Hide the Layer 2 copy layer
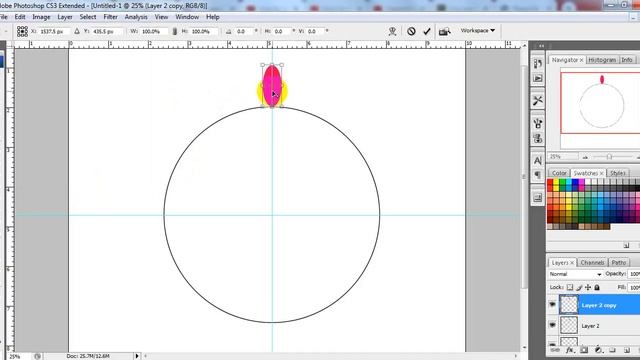 pos(552,305)
